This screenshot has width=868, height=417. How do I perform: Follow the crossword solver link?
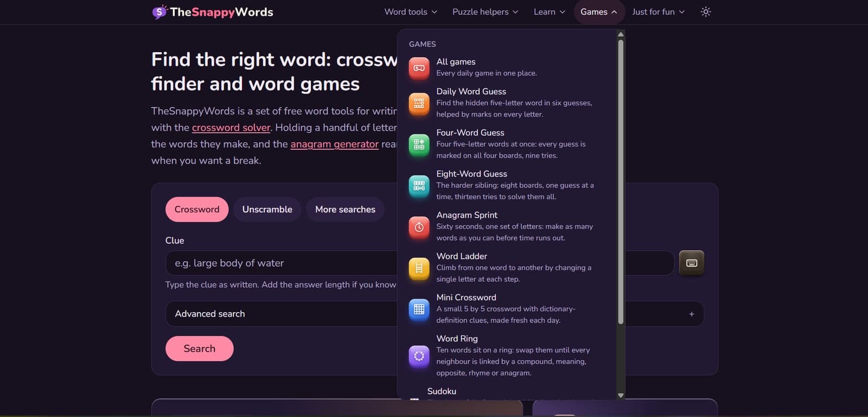[231, 128]
